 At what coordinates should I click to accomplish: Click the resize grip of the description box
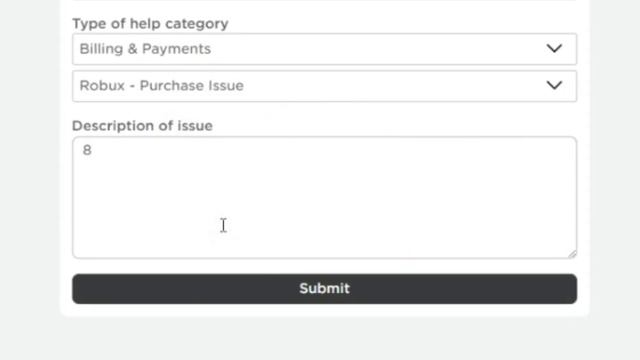coord(572,254)
